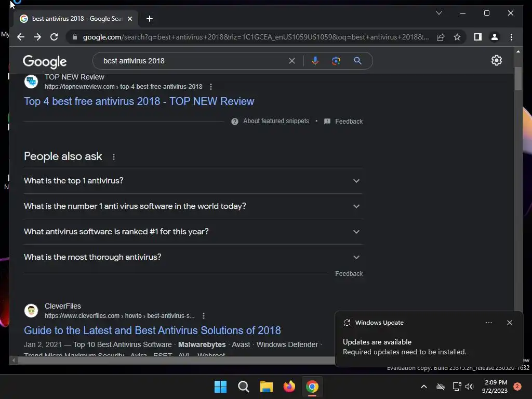Expand antivirus ranked #1 this year question

(193, 232)
